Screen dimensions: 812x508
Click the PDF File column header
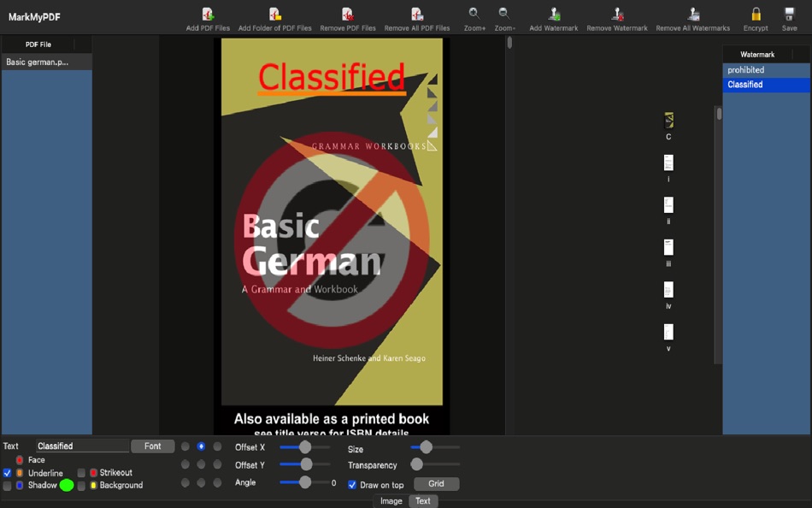38,44
